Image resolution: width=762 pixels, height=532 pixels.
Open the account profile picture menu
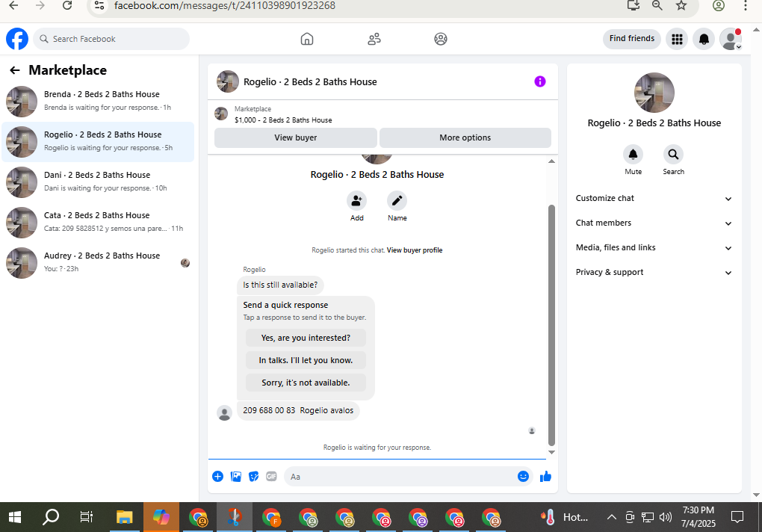(x=731, y=39)
